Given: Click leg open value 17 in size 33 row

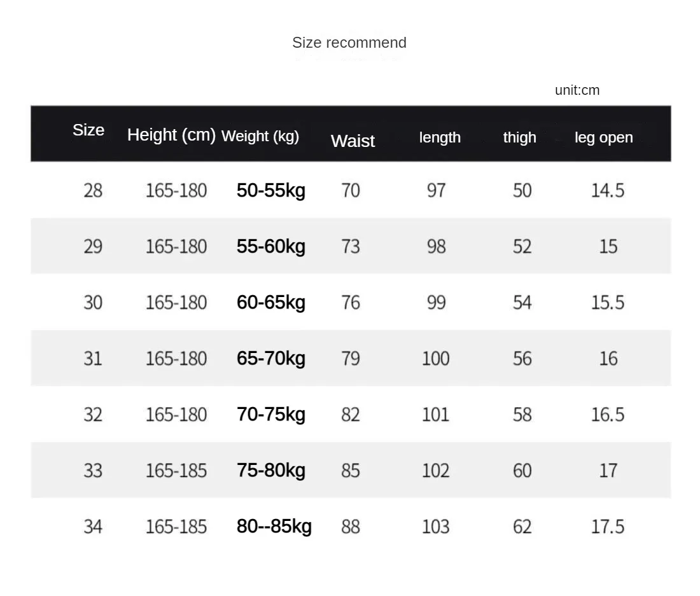Looking at the screenshot, I should 608,471.
